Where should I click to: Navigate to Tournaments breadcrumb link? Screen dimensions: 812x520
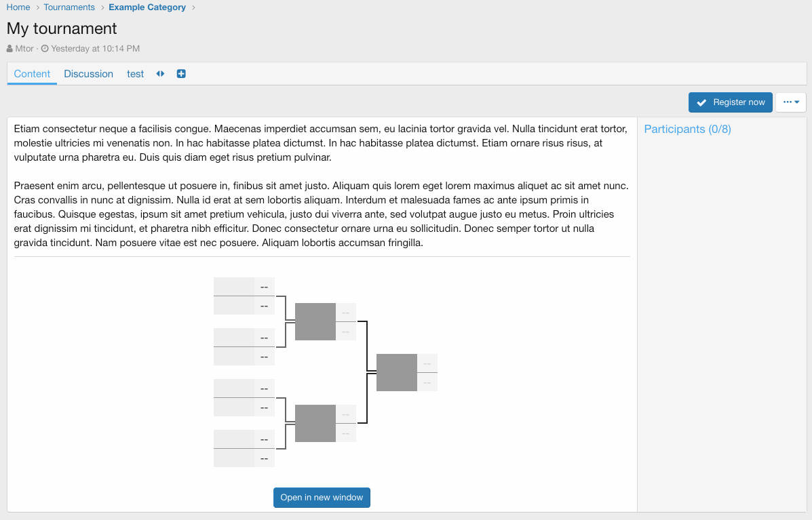(x=69, y=7)
